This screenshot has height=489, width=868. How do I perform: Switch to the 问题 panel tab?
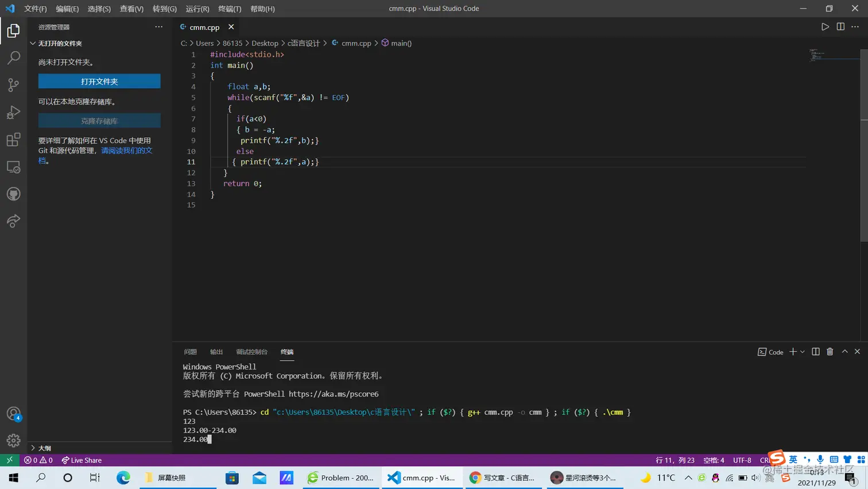(191, 352)
